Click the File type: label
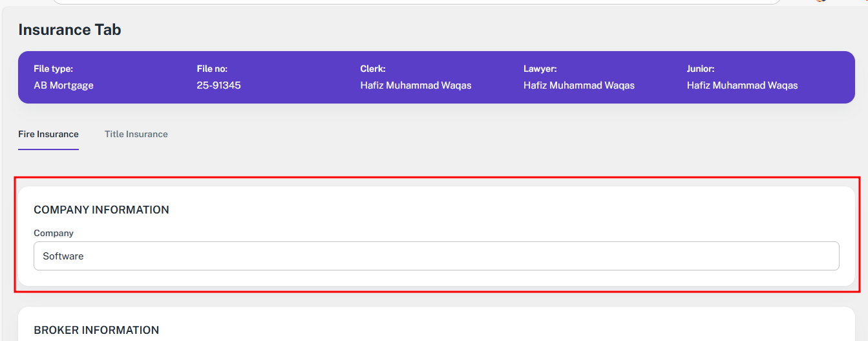 pyautogui.click(x=53, y=69)
